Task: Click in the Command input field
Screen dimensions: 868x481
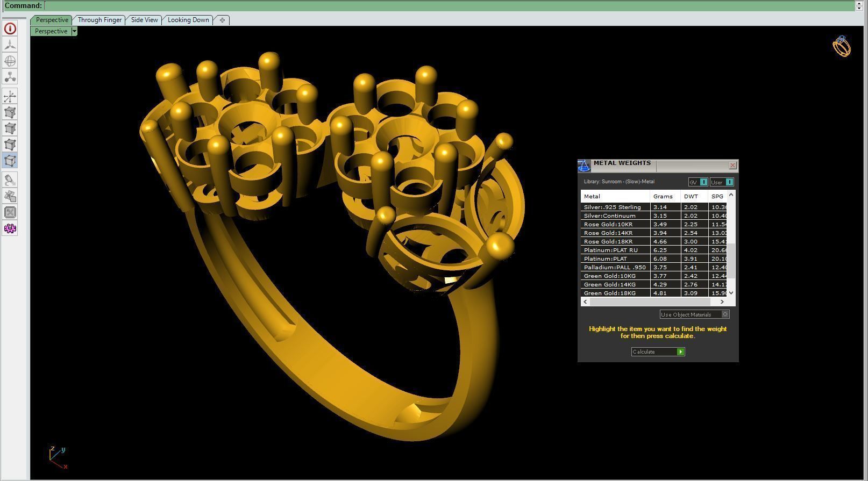Action: pyautogui.click(x=450, y=5)
